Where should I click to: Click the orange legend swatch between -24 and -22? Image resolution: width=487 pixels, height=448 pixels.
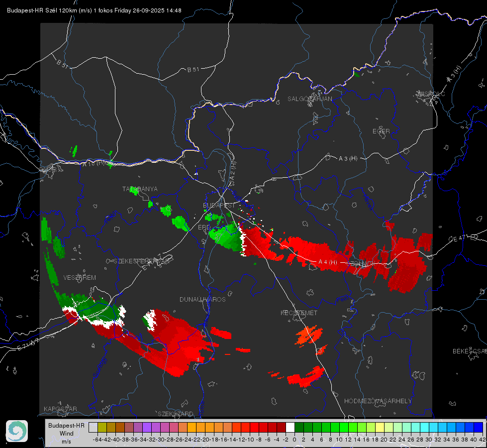click(192, 427)
